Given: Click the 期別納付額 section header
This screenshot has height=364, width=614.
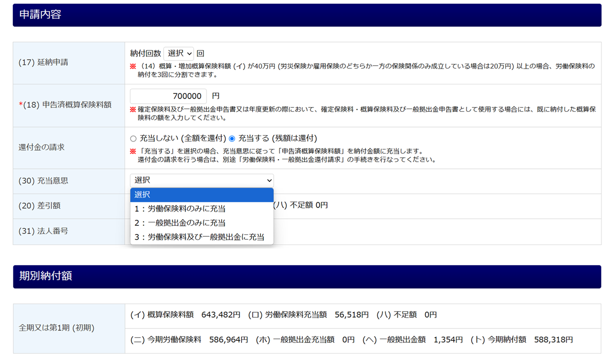Looking at the screenshot, I should (x=307, y=277).
